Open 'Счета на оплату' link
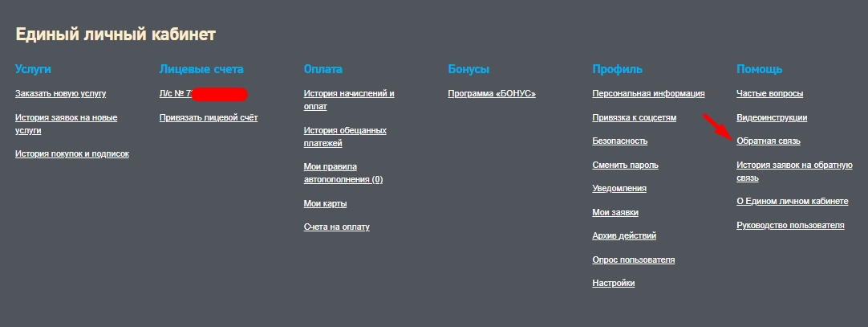The height and width of the screenshot is (327, 868). pyautogui.click(x=336, y=227)
